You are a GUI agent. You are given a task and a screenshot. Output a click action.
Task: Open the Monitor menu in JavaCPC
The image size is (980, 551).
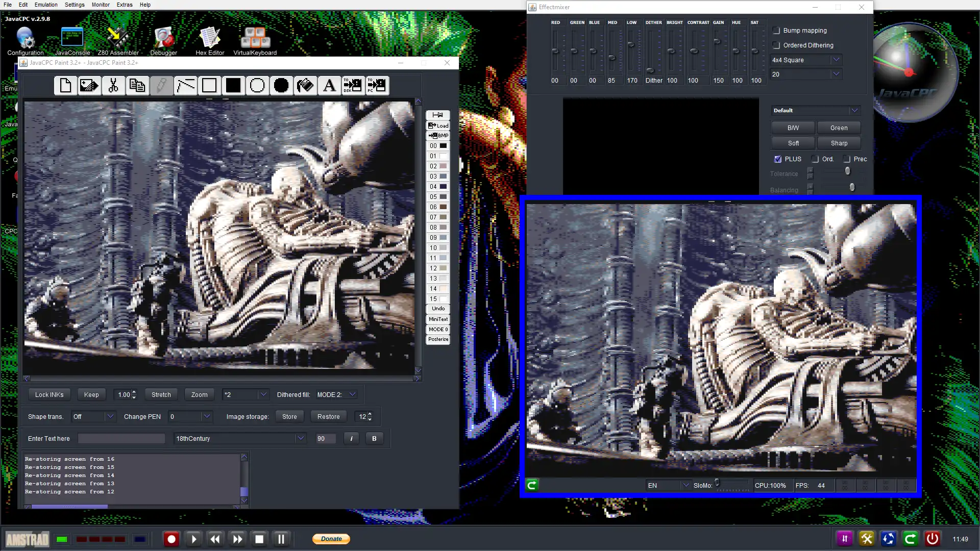pyautogui.click(x=100, y=5)
